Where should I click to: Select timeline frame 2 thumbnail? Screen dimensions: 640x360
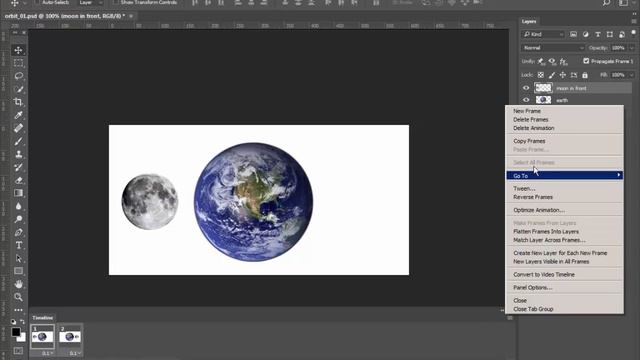point(70,337)
